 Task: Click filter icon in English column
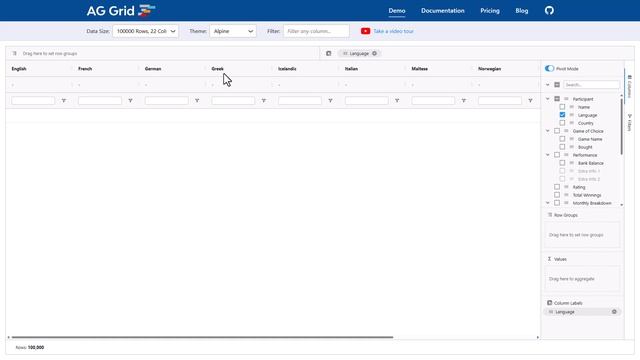click(x=64, y=100)
